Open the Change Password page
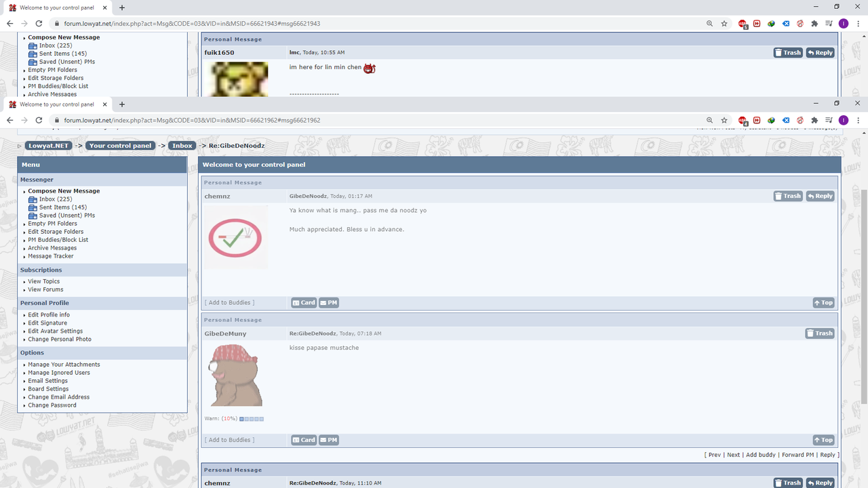Image resolution: width=868 pixels, height=488 pixels. tap(52, 405)
